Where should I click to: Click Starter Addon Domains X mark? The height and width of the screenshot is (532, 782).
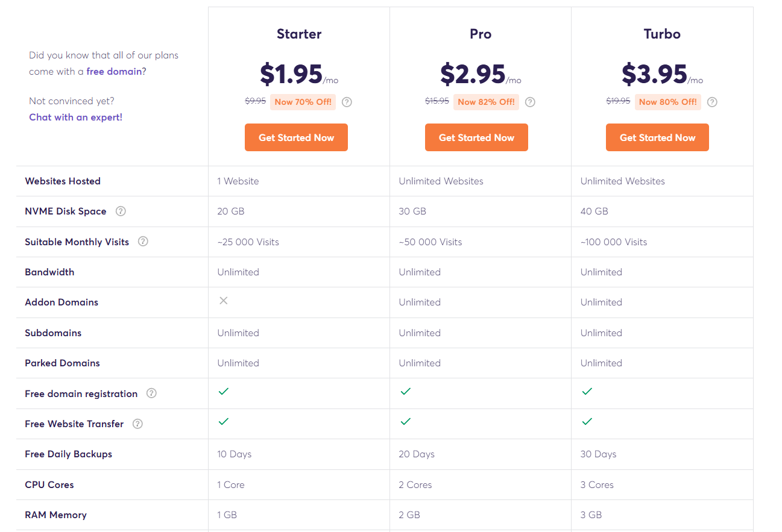pos(224,301)
